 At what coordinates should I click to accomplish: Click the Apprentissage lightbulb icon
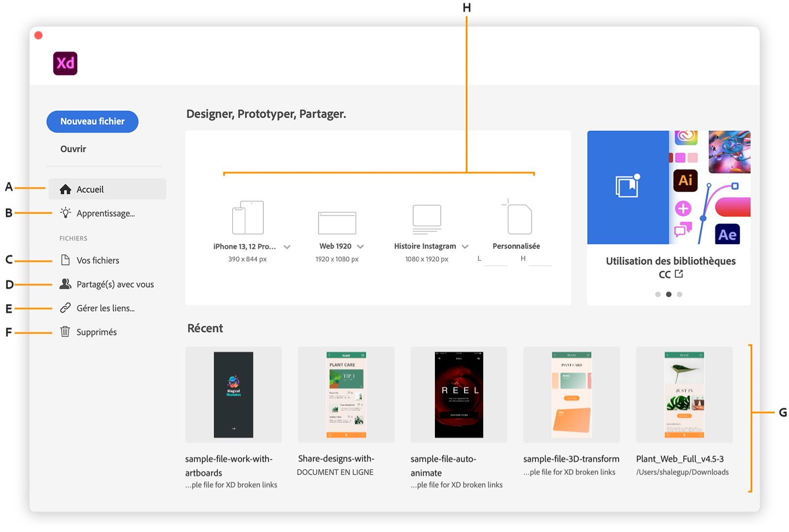pos(66,213)
